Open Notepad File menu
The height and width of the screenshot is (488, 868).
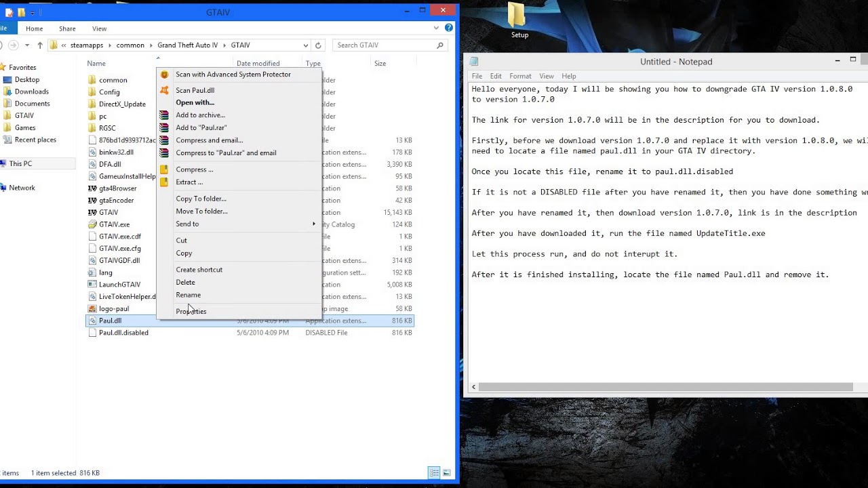pyautogui.click(x=477, y=76)
